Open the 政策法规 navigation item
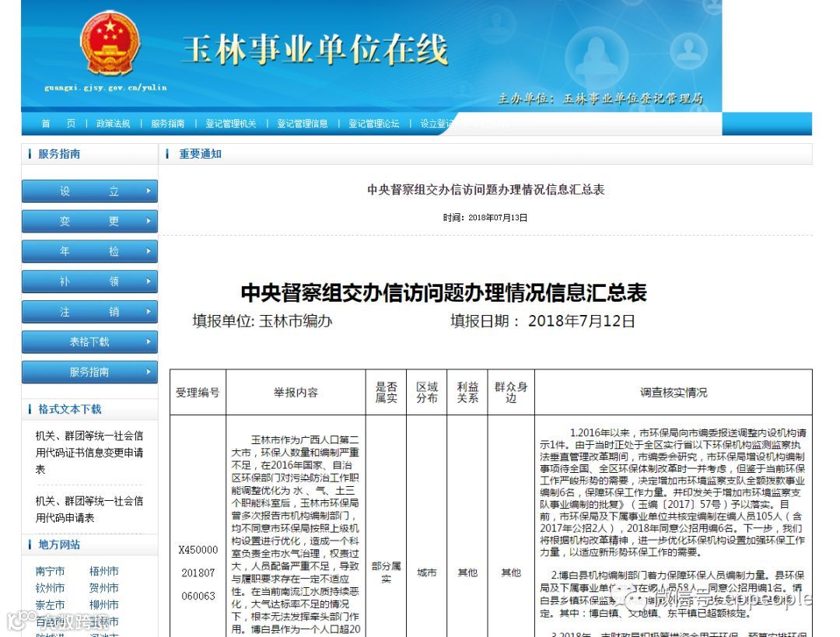This screenshot has height=637, width=840. 113,124
